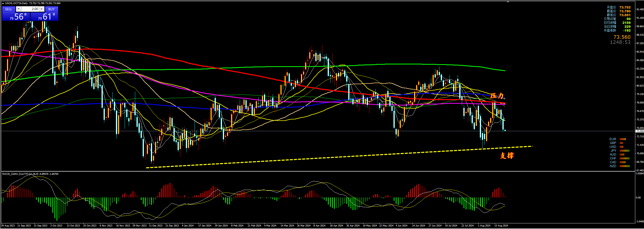The image size is (644, 229).
Task: Click the BUY button
Action: tap(51, 9)
